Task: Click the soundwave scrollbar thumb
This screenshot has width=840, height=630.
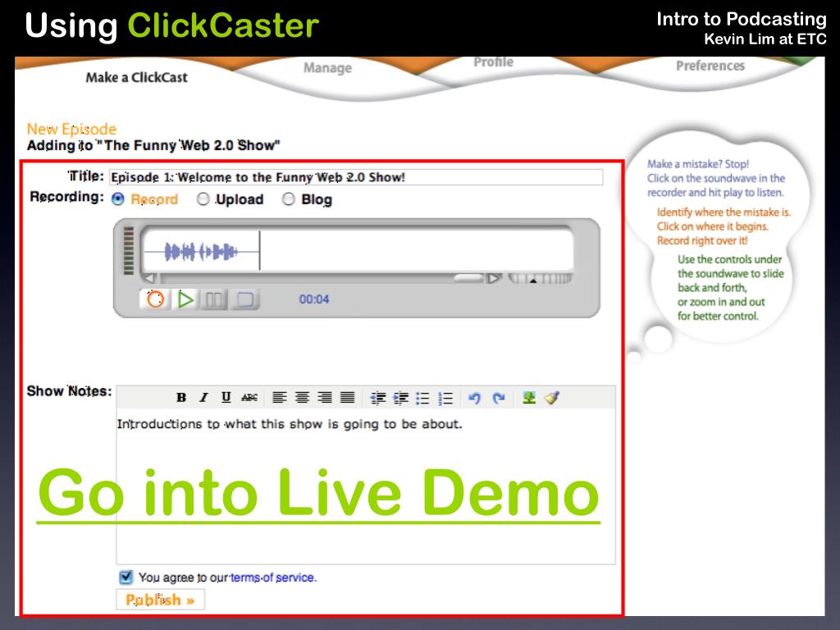Action: tap(468, 278)
